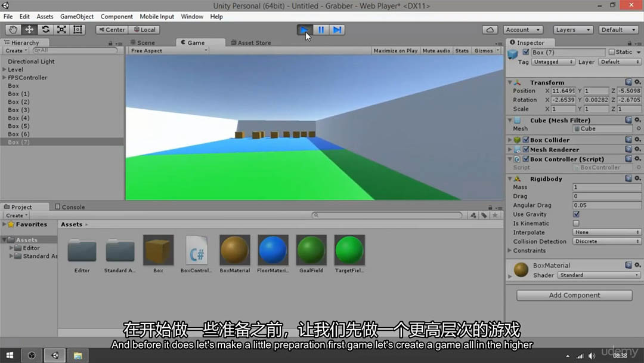644x363 pixels.
Task: Collapse the Transform component
Action: 510,82
